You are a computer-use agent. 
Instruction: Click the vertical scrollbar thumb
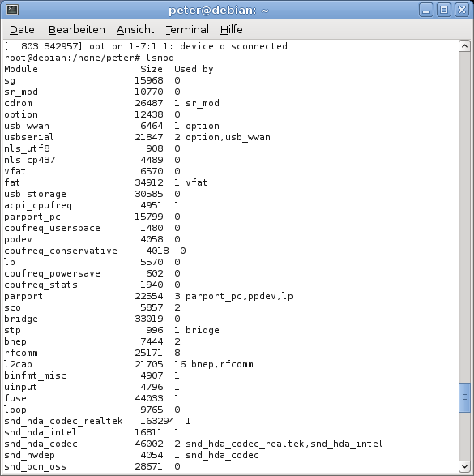click(464, 397)
